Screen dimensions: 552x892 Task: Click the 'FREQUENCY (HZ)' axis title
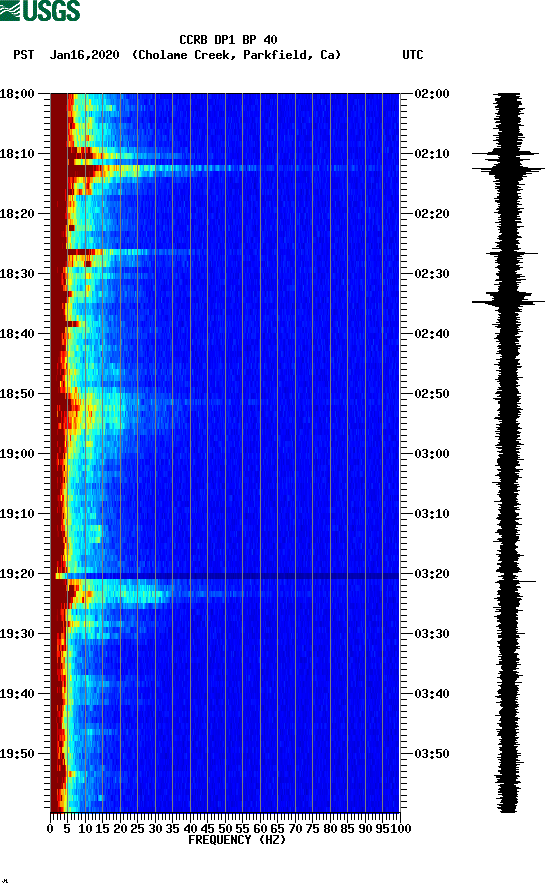pos(236,840)
